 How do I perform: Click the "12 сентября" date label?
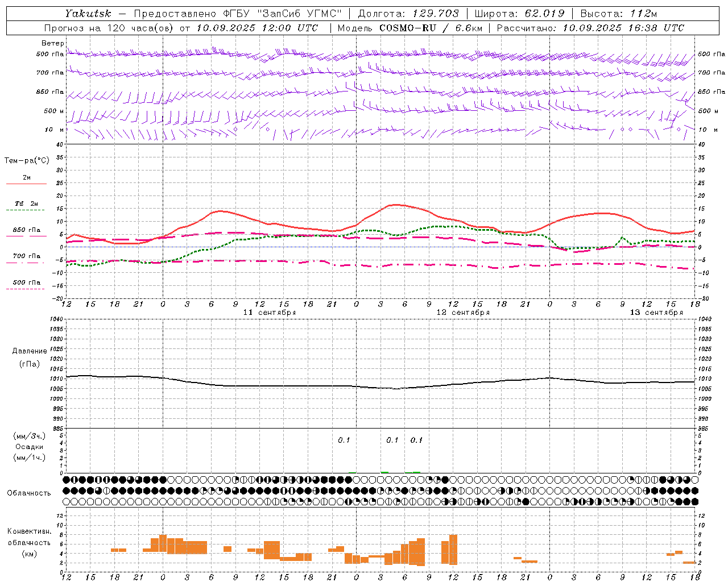pos(462,313)
